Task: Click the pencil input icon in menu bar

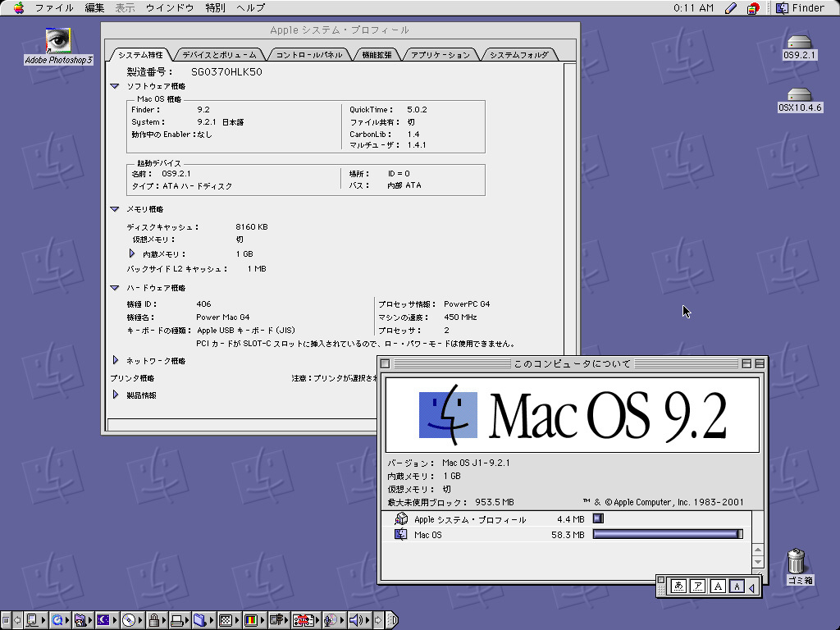Action: 731,8
